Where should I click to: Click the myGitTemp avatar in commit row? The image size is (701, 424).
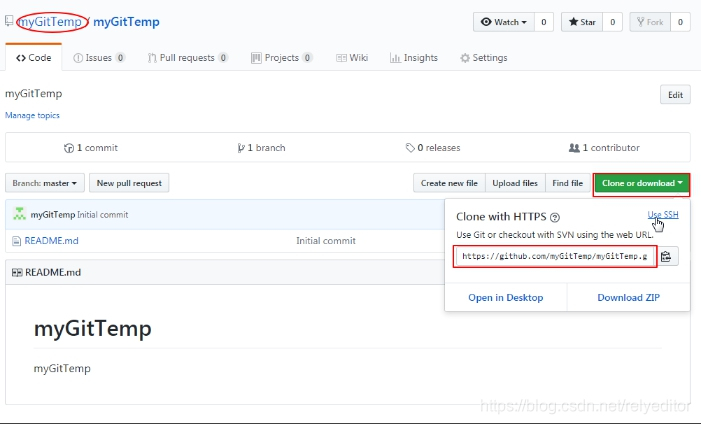pyautogui.click(x=19, y=214)
